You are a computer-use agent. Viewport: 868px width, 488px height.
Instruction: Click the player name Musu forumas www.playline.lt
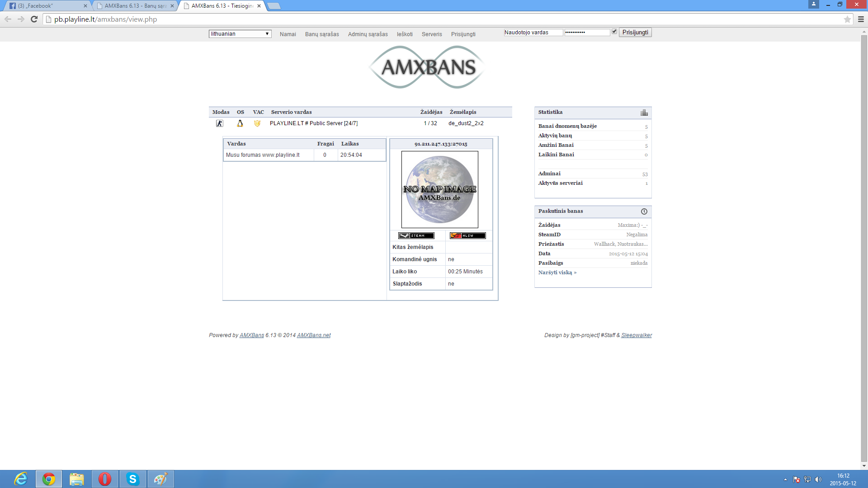pyautogui.click(x=263, y=155)
